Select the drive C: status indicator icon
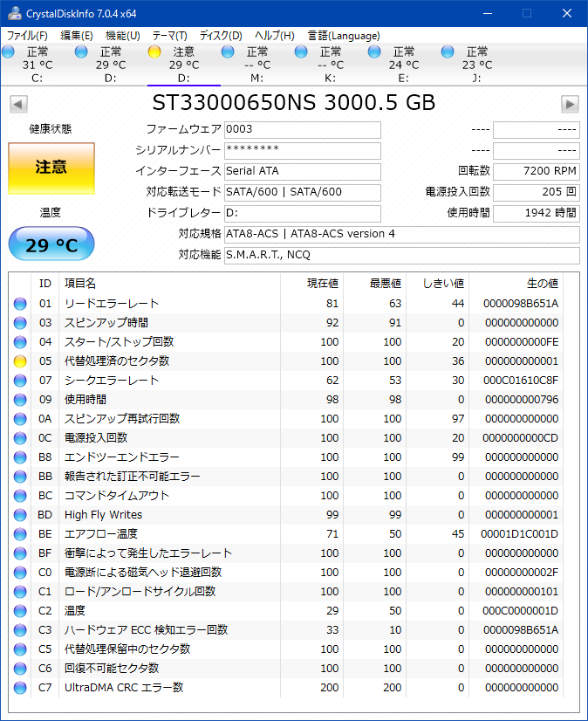Screen dimensions: 588x721 pos(10,52)
